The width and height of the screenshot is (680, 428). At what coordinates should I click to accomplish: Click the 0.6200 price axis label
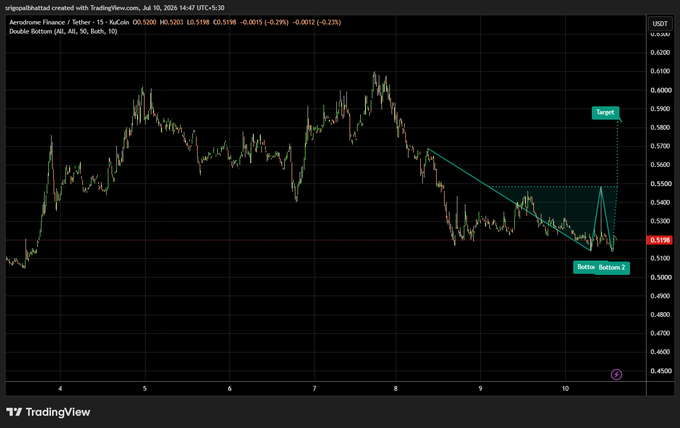[660, 52]
